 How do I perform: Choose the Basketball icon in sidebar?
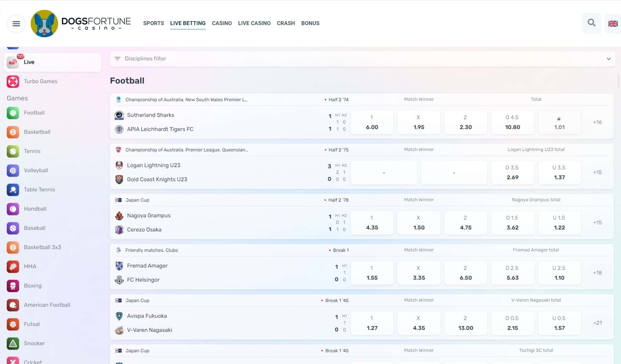tap(13, 132)
